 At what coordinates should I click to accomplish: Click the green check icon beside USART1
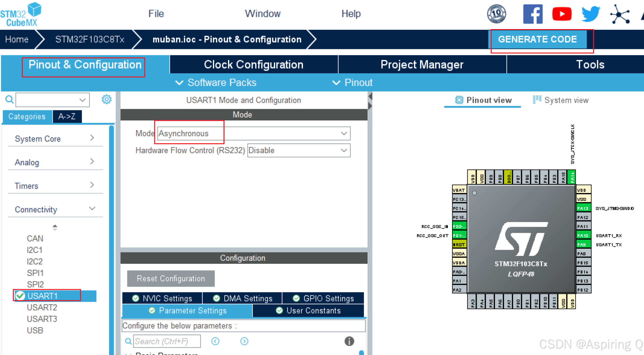click(x=20, y=296)
